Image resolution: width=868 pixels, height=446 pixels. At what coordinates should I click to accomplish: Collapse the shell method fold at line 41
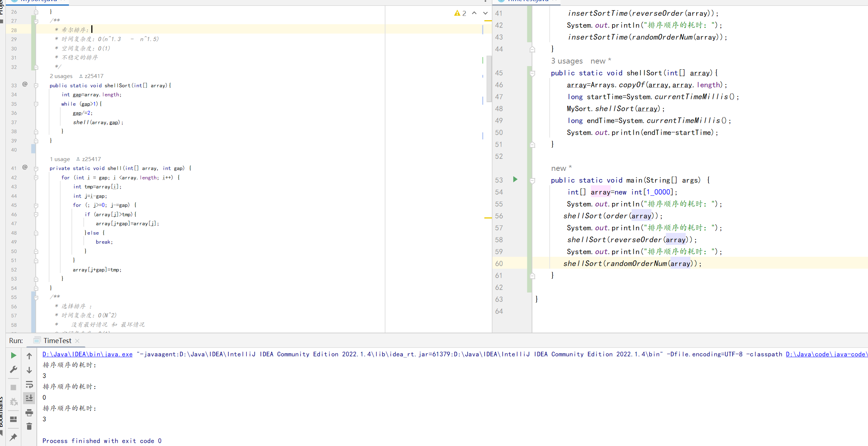[x=36, y=169]
